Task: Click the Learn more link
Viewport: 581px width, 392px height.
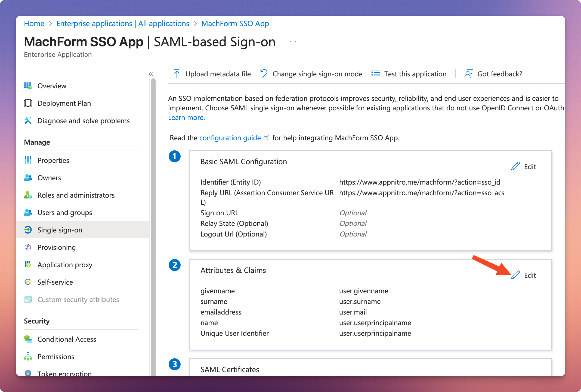Action: [186, 117]
